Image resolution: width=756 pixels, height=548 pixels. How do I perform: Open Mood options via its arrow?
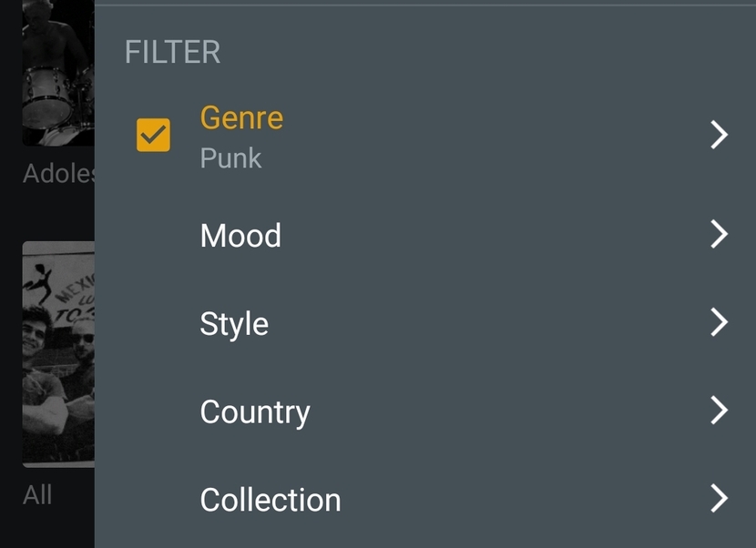[x=719, y=235]
